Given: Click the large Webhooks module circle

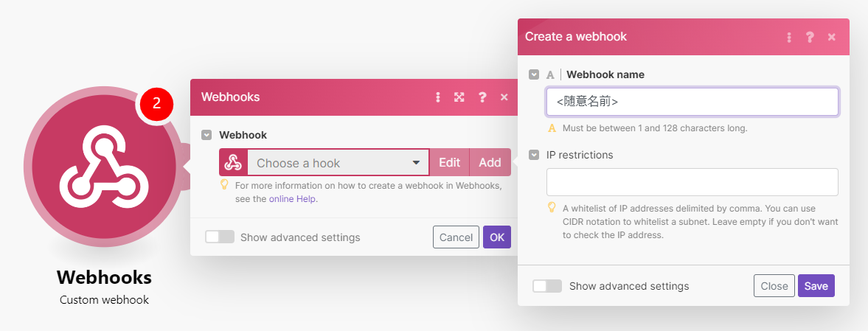Looking at the screenshot, I should (104, 166).
